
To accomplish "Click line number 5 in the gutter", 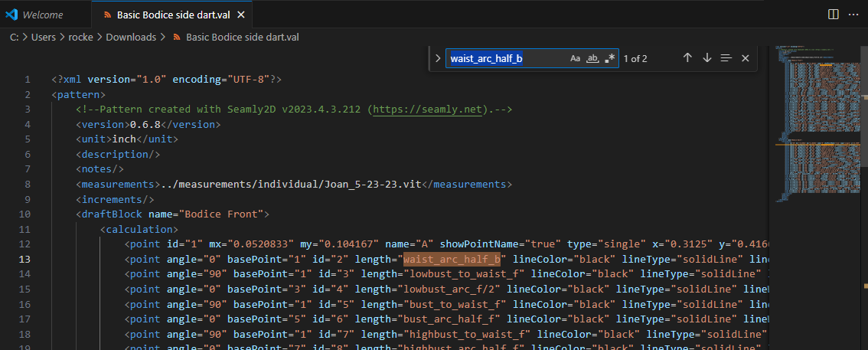I will tap(28, 139).
